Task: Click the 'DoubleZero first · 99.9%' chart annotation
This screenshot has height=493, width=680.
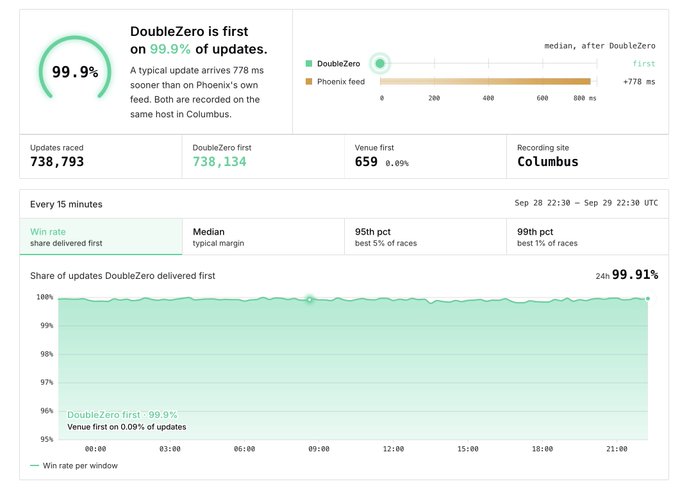Action: tap(122, 415)
